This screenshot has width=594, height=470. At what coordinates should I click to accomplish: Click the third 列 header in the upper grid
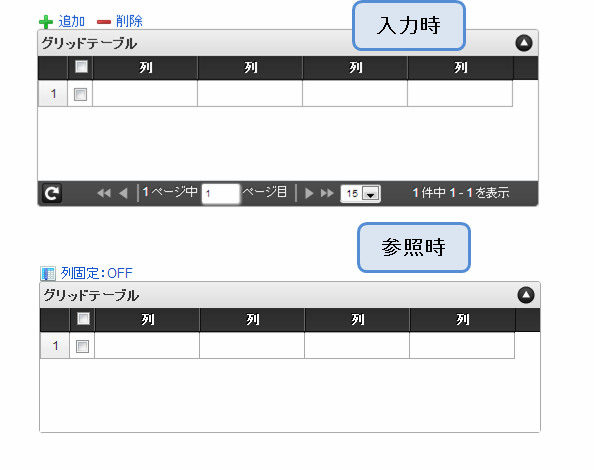355,68
